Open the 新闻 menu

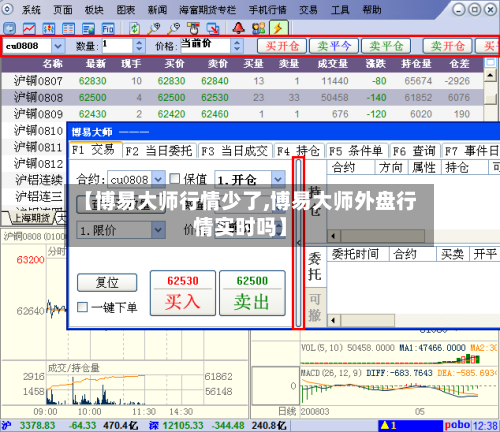(x=157, y=10)
